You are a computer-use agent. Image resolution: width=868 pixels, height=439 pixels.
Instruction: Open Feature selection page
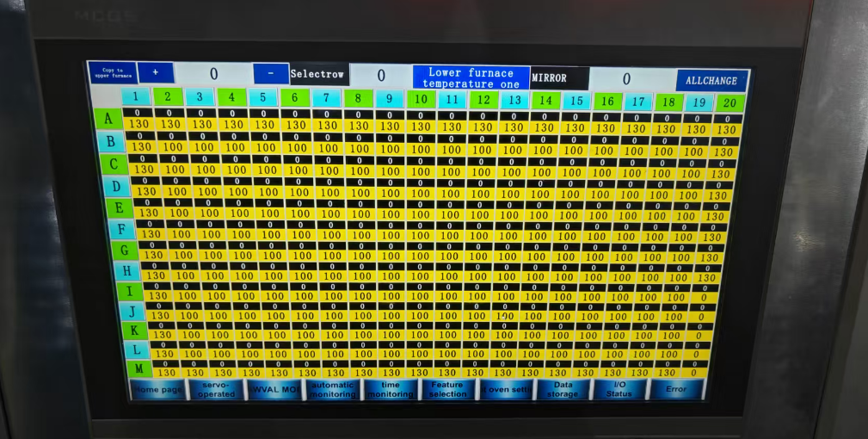click(x=447, y=389)
